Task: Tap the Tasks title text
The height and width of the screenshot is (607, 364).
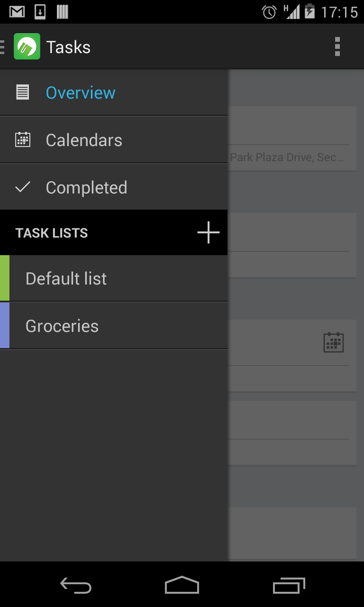Action: click(68, 47)
